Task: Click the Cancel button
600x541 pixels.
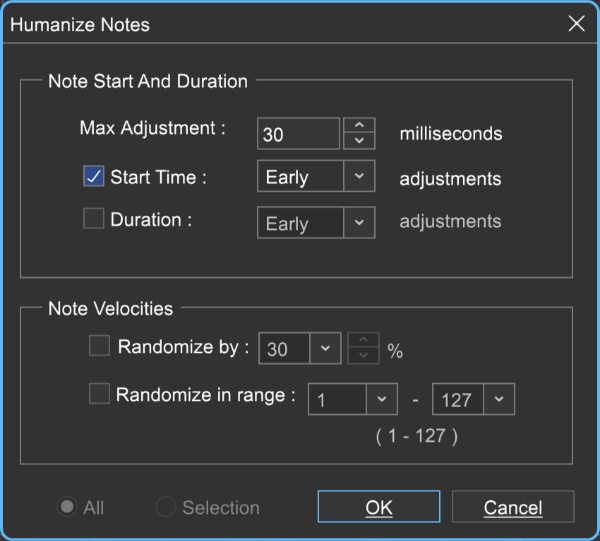Action: (513, 507)
